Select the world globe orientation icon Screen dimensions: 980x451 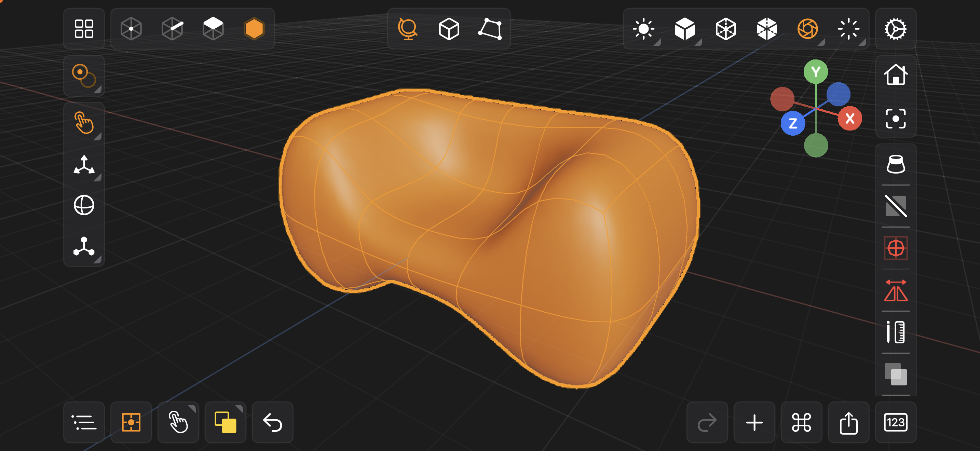tap(407, 29)
